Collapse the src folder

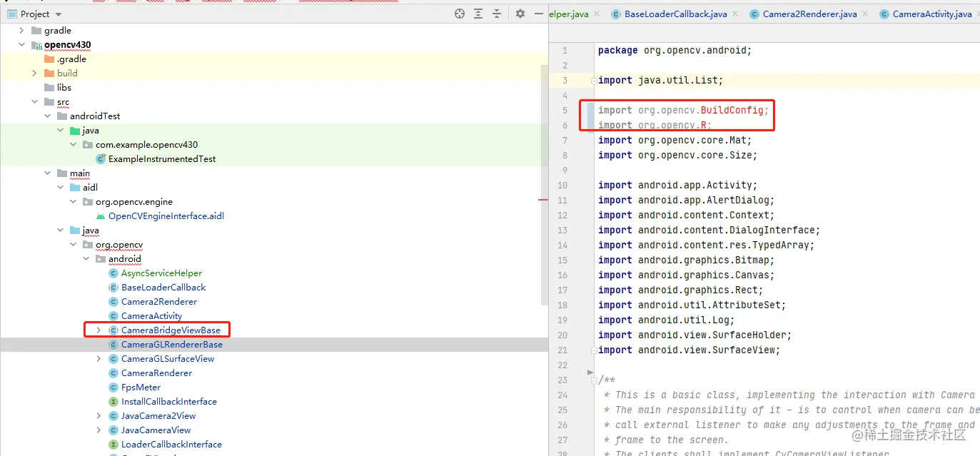34,102
